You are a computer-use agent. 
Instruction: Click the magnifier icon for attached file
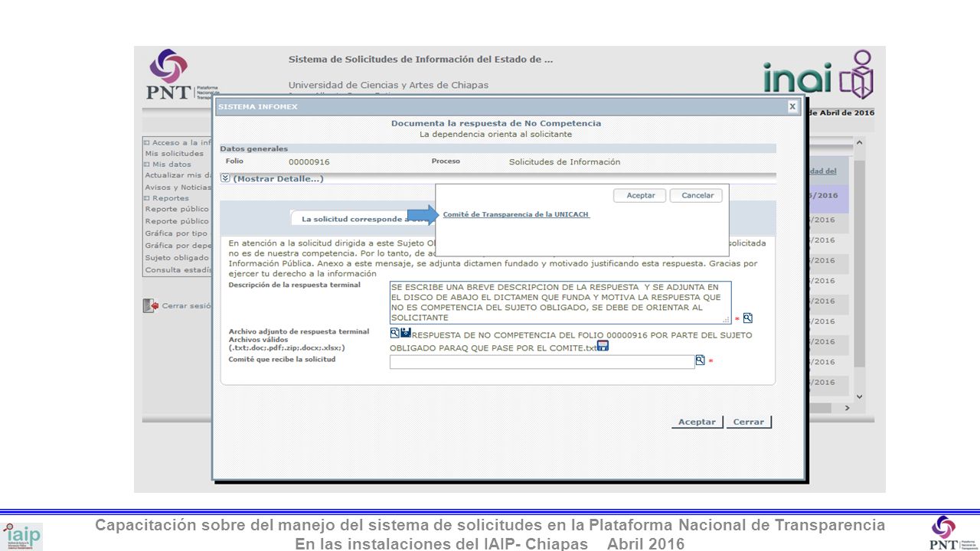(x=394, y=333)
